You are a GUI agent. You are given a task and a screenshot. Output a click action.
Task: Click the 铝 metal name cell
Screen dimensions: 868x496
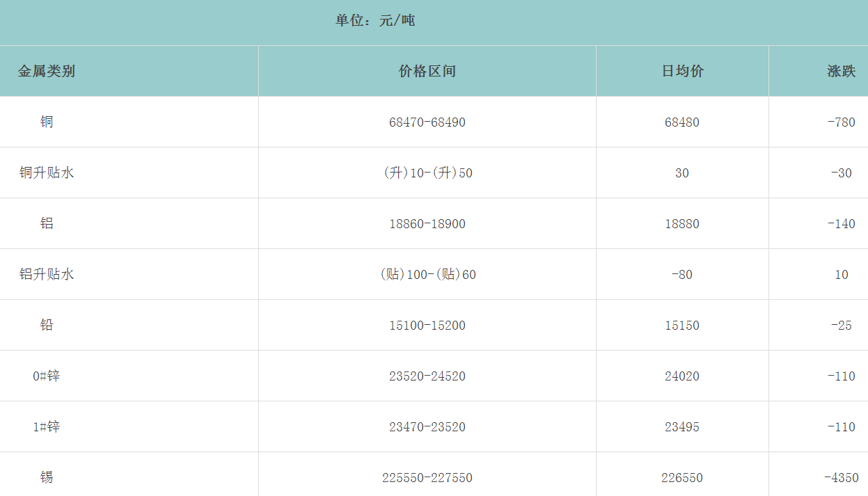(47, 223)
